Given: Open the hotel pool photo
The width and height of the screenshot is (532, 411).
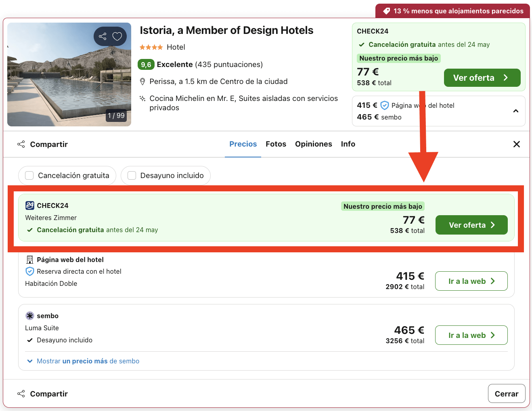Looking at the screenshot, I should click(x=69, y=75).
